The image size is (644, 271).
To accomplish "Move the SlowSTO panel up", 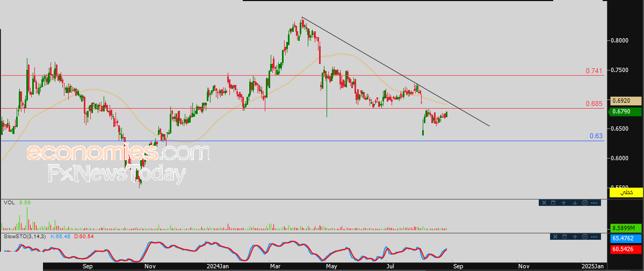I will [x=575, y=237].
